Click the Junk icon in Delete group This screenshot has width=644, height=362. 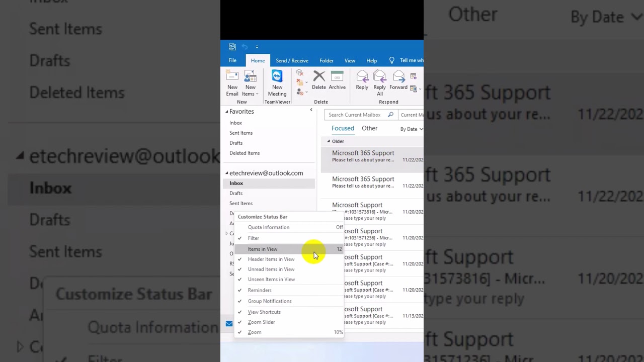(x=299, y=92)
